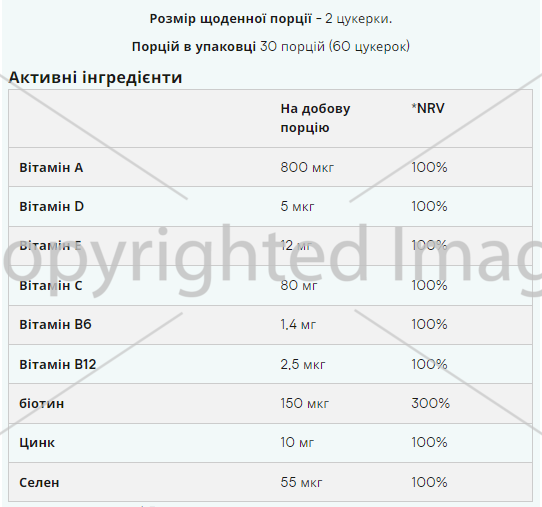Click the 'Селен' row label
The width and height of the screenshot is (542, 507).
coord(39,482)
